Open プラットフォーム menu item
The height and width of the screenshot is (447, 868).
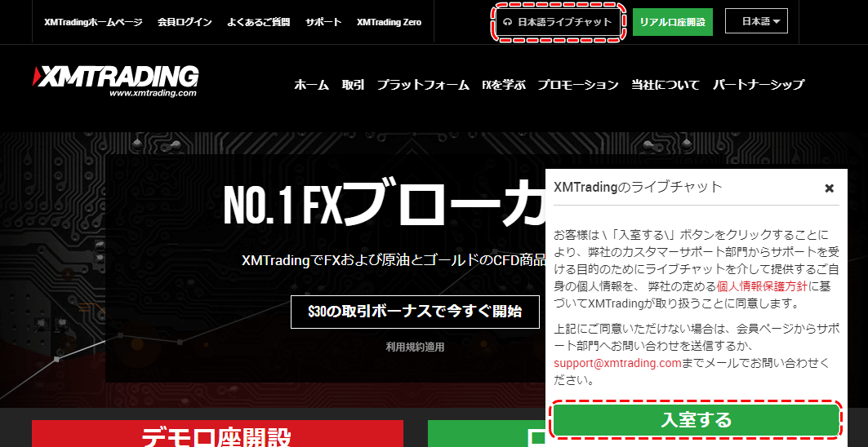pos(423,85)
